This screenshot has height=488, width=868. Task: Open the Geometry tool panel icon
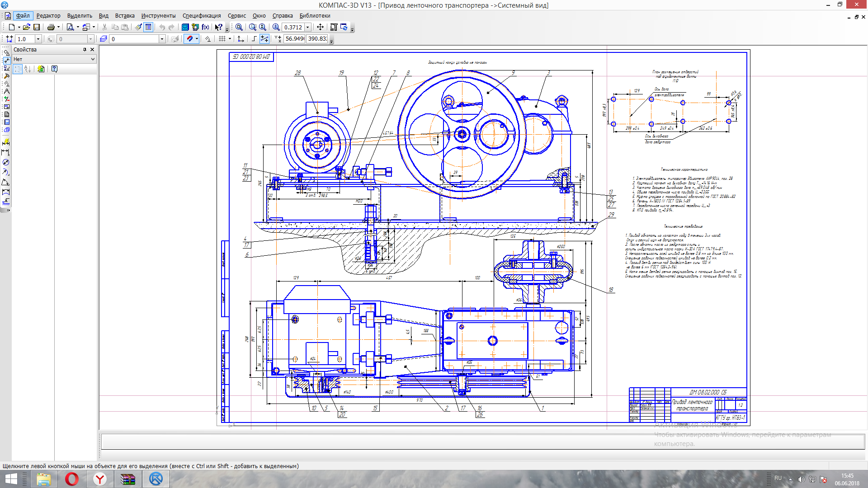[6, 52]
